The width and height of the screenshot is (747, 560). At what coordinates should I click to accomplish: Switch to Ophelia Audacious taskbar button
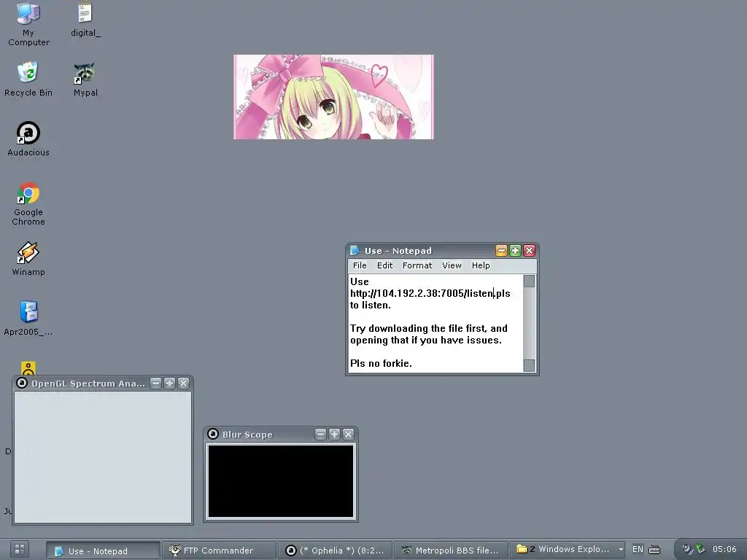tap(335, 551)
